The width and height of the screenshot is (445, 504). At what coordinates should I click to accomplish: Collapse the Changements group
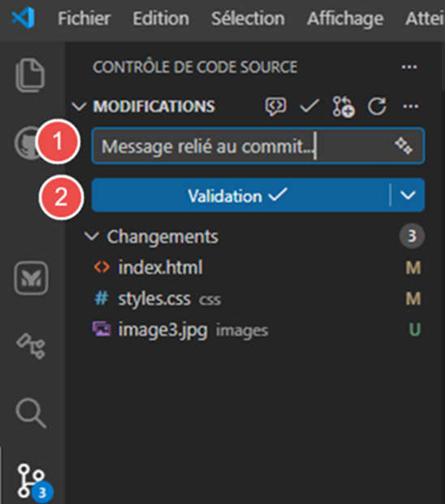coord(92,237)
